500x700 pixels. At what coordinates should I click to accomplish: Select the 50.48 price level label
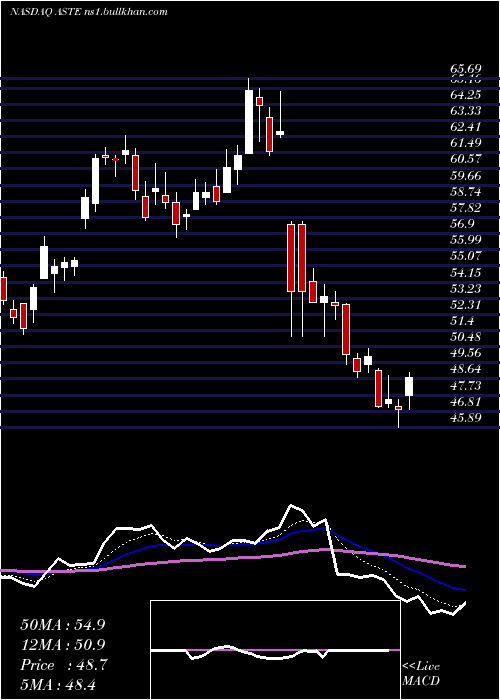[x=466, y=337]
